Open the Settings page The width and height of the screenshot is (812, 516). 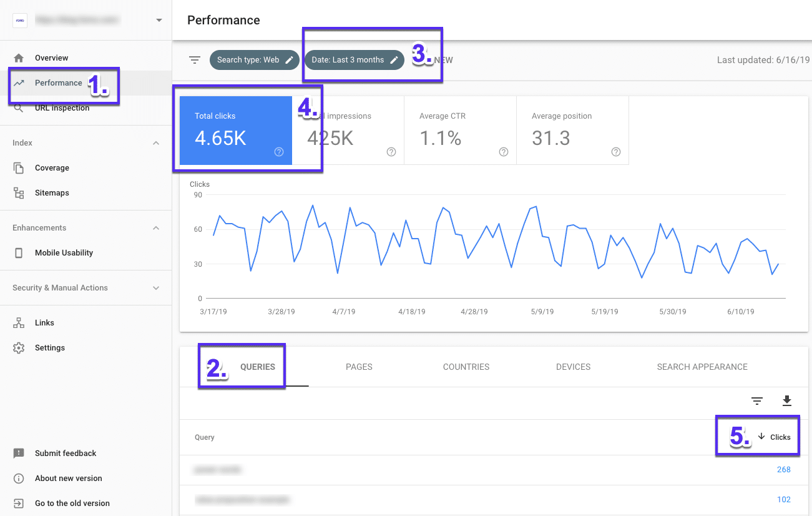point(50,347)
